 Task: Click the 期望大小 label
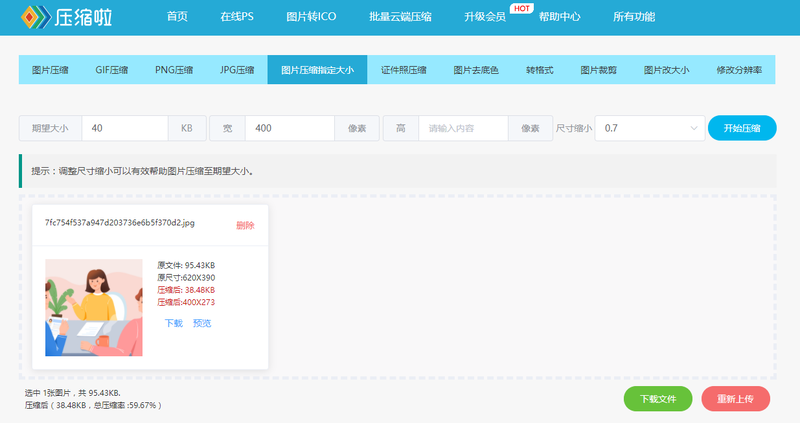click(x=50, y=128)
